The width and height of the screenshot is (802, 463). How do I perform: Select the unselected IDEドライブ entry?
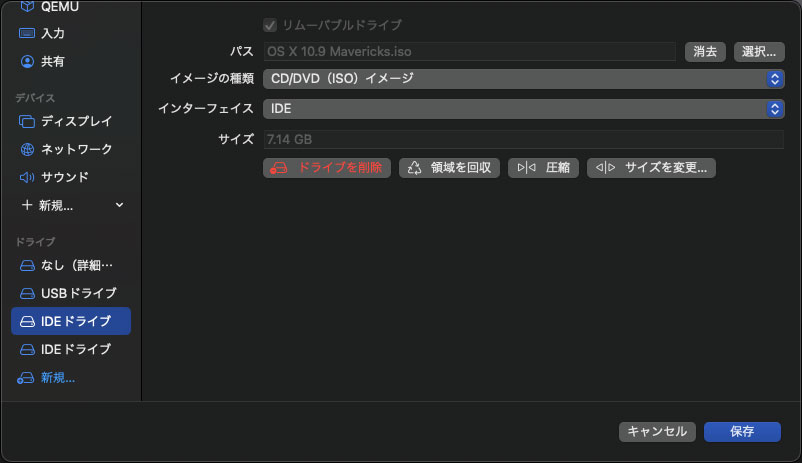71,349
